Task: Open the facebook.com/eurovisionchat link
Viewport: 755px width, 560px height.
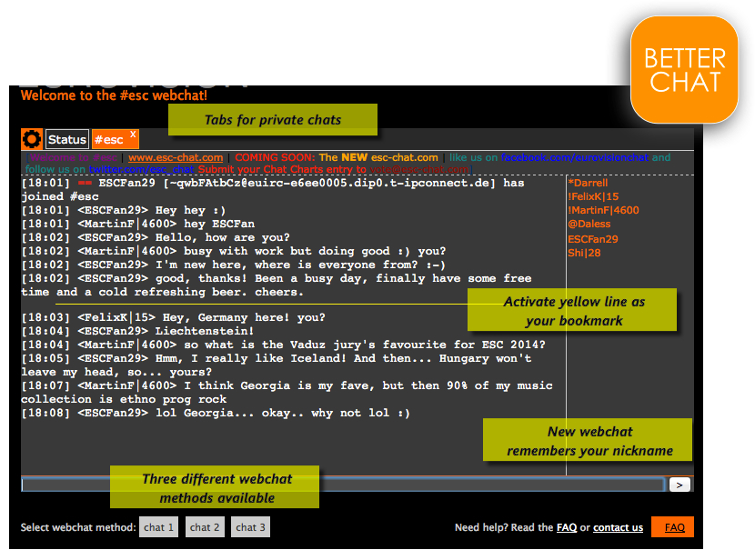Action: (x=574, y=157)
